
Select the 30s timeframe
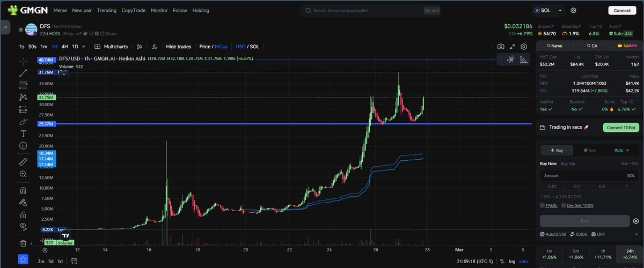[32, 47]
